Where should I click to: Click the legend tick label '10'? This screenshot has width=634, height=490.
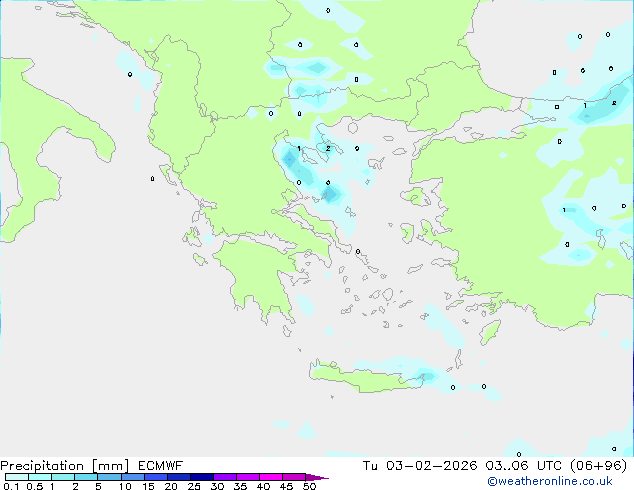click(x=125, y=486)
